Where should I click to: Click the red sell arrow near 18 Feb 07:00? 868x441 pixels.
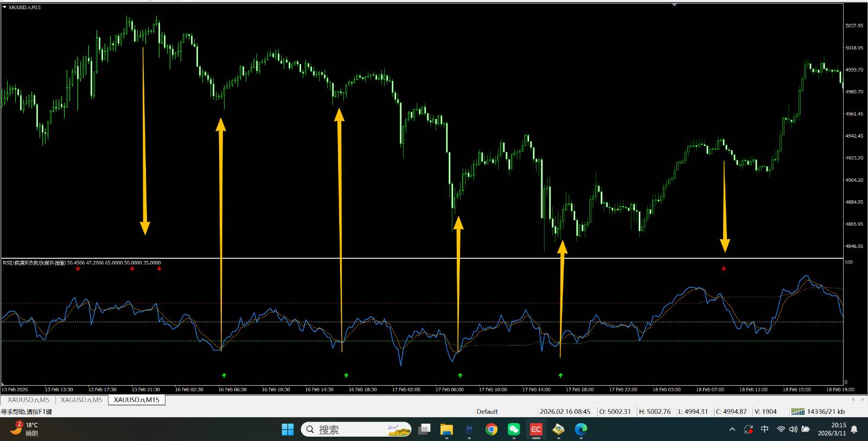click(x=724, y=269)
